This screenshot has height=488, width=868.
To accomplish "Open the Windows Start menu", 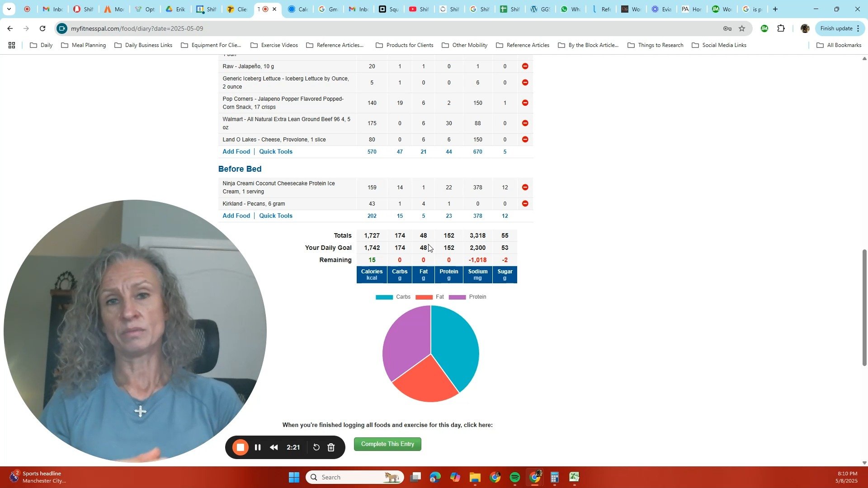I will pos(294,477).
